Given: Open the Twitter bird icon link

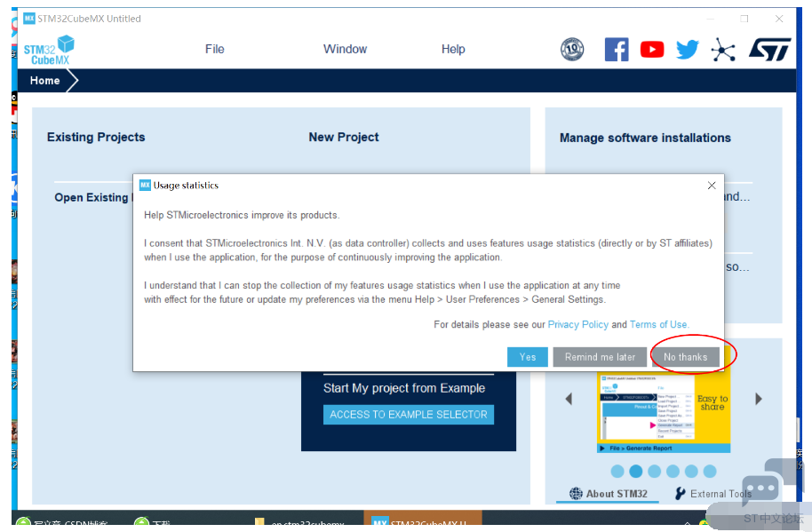Looking at the screenshot, I should (688, 50).
